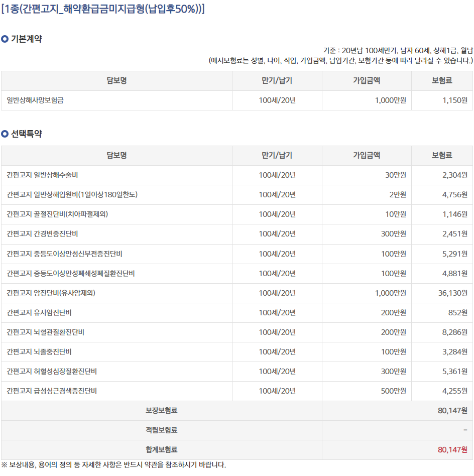474x476 pixels.
Task: Click the 보장보험료 label
Action: tap(162, 410)
